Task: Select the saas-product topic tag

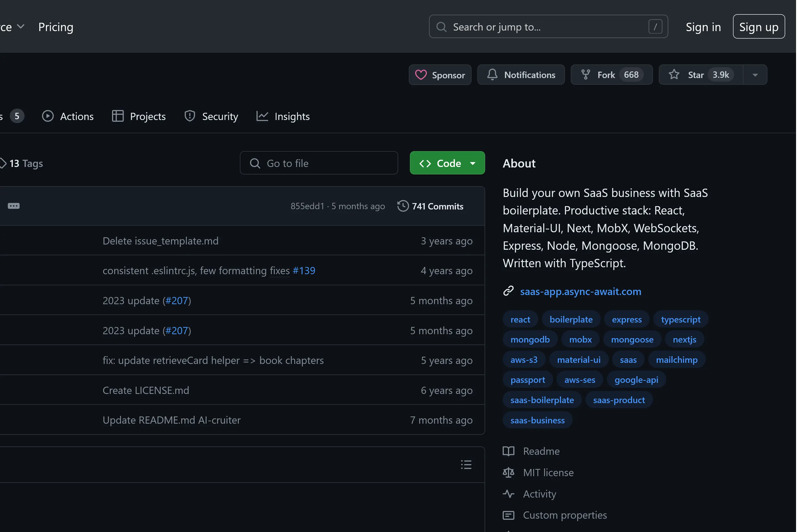Action: (x=619, y=400)
